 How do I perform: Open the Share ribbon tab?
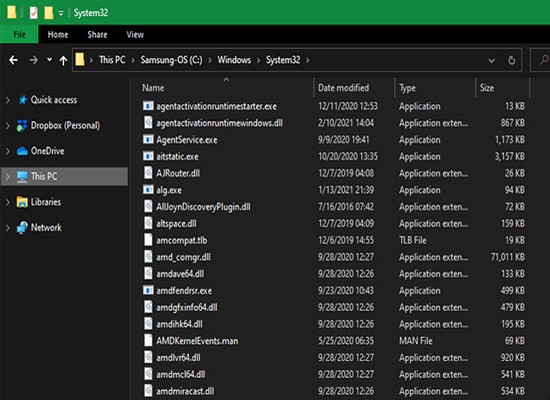(97, 34)
